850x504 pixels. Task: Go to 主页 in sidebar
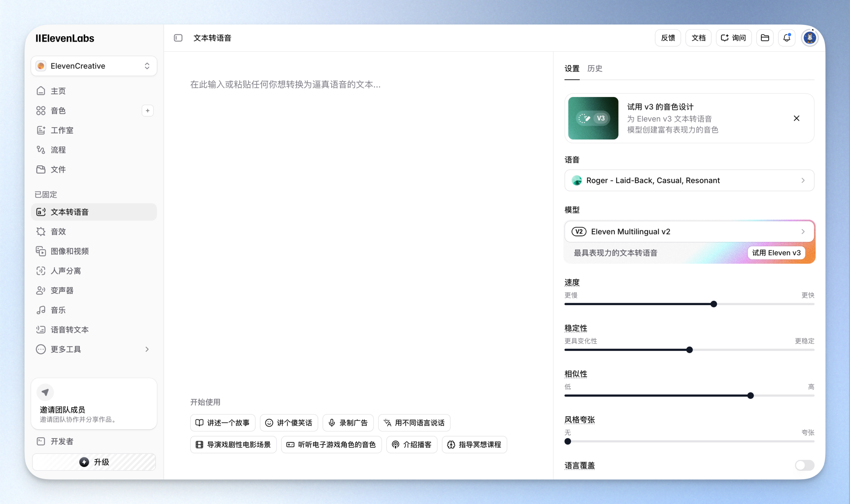pyautogui.click(x=94, y=91)
